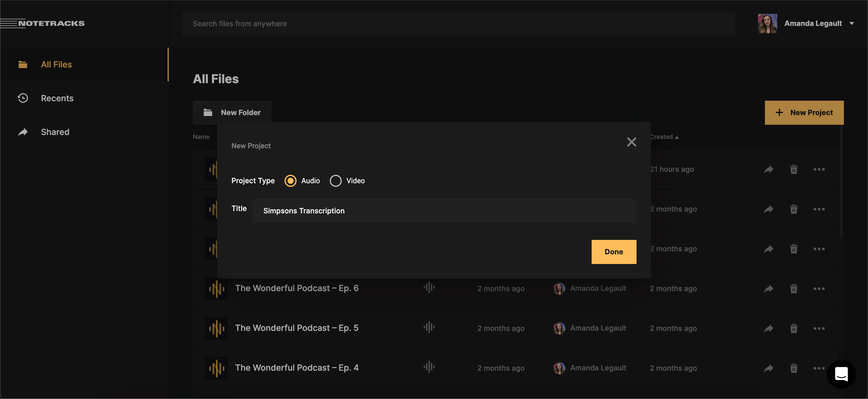Image resolution: width=868 pixels, height=399 pixels.
Task: Click the audio type icon for Podcast Ep. 5
Action: [429, 327]
